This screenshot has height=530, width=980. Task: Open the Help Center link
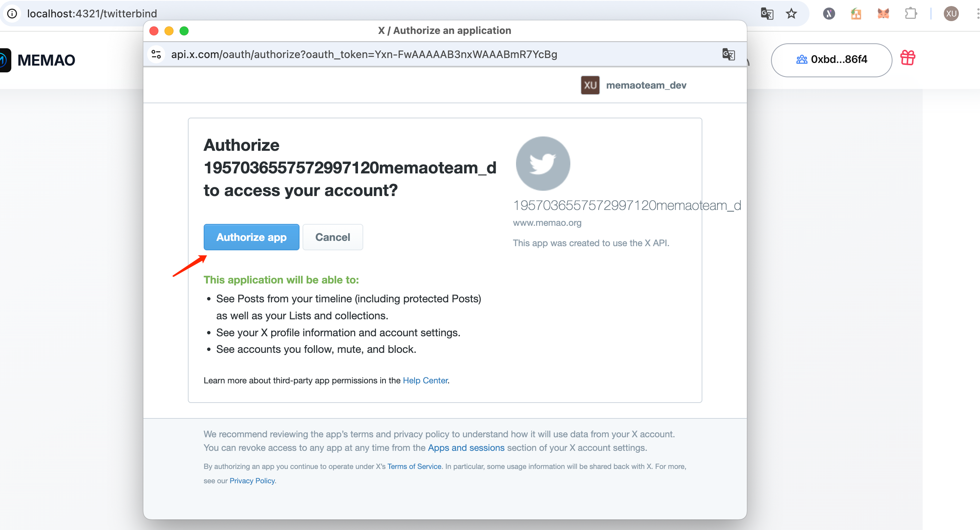[x=425, y=380]
